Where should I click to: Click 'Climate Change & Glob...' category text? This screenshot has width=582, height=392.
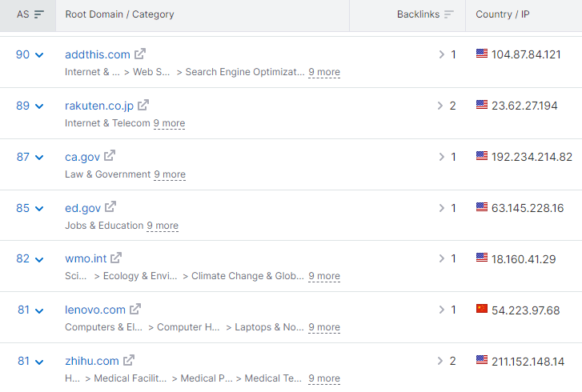[x=247, y=276]
